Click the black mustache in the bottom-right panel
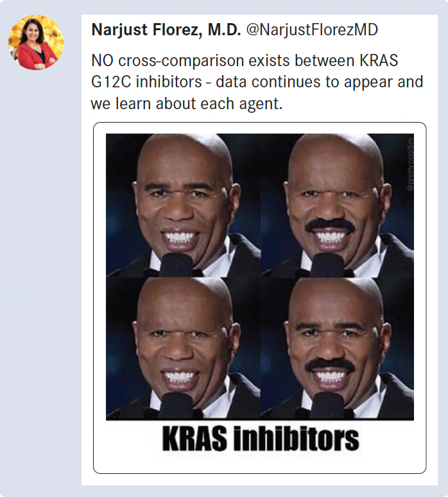This screenshot has width=448, height=497. coord(330,366)
